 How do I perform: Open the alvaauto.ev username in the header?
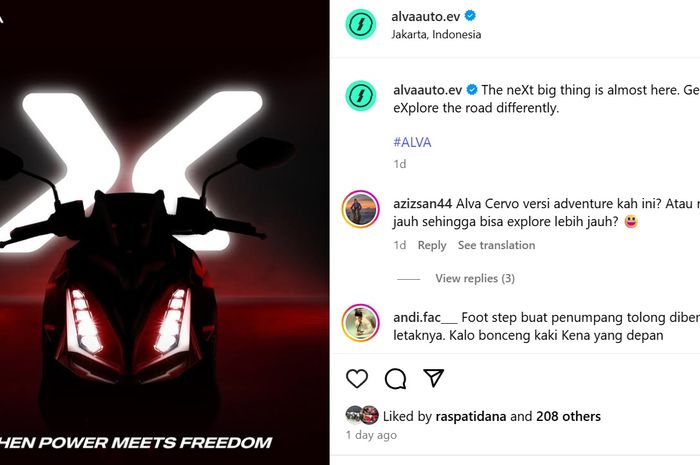point(425,17)
